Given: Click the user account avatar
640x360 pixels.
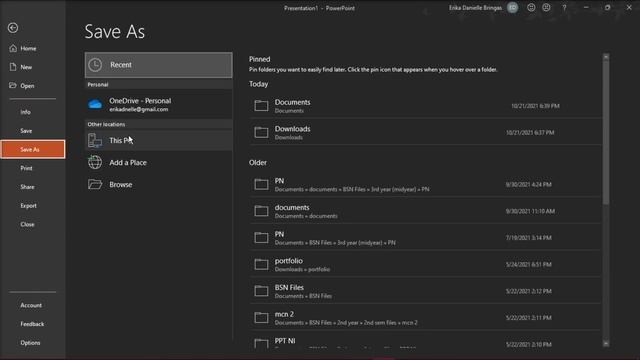Looking at the screenshot, I should pyautogui.click(x=513, y=7).
